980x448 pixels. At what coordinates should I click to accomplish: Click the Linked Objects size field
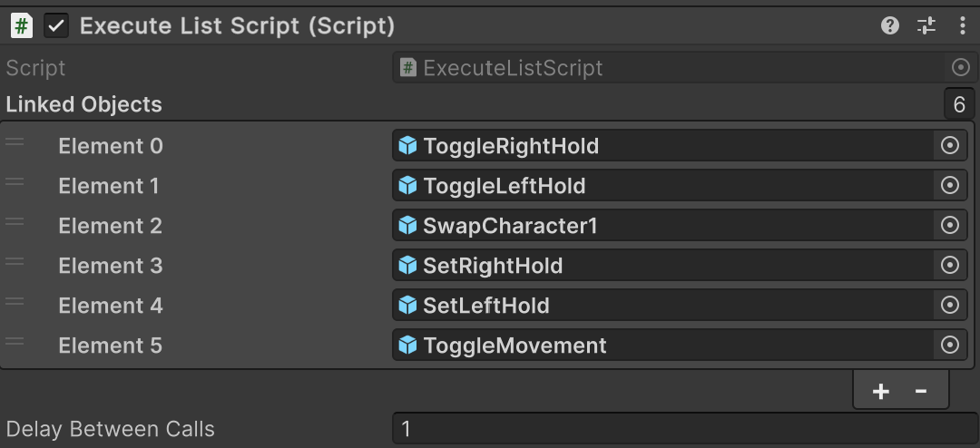[x=959, y=104]
